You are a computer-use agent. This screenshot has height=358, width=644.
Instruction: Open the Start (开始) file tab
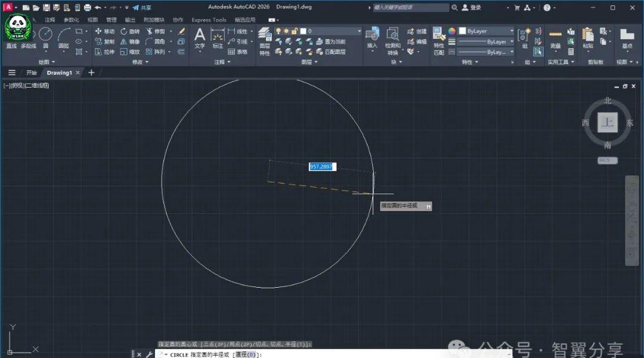coord(31,73)
